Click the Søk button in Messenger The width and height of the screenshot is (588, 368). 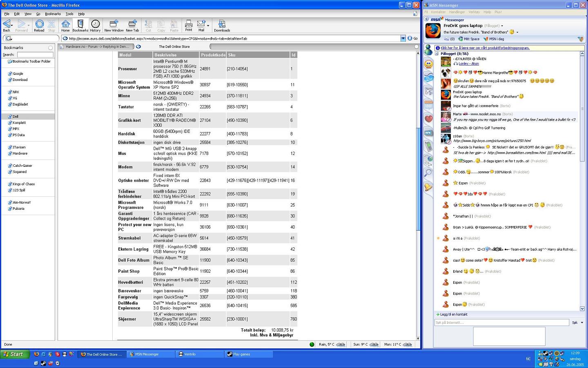coord(575,323)
